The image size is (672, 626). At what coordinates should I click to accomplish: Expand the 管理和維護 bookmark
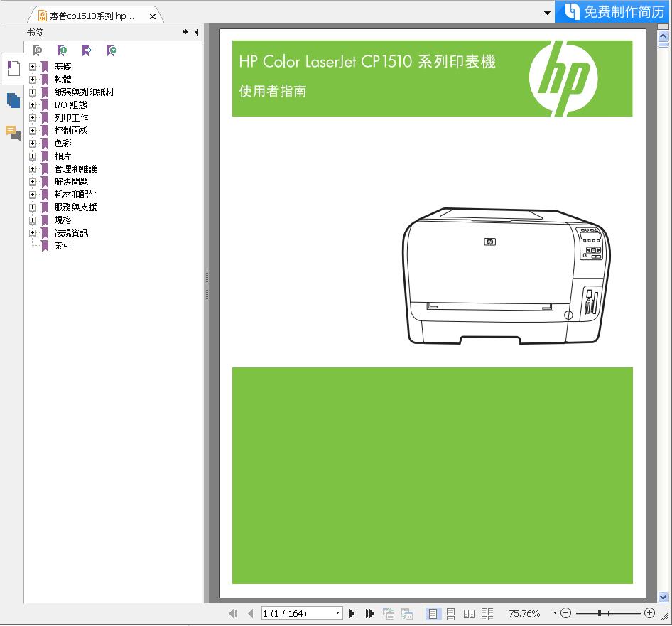coord(32,169)
